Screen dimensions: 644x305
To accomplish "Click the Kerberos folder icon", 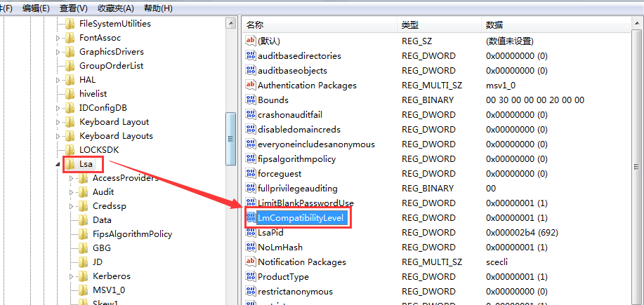I will [84, 276].
